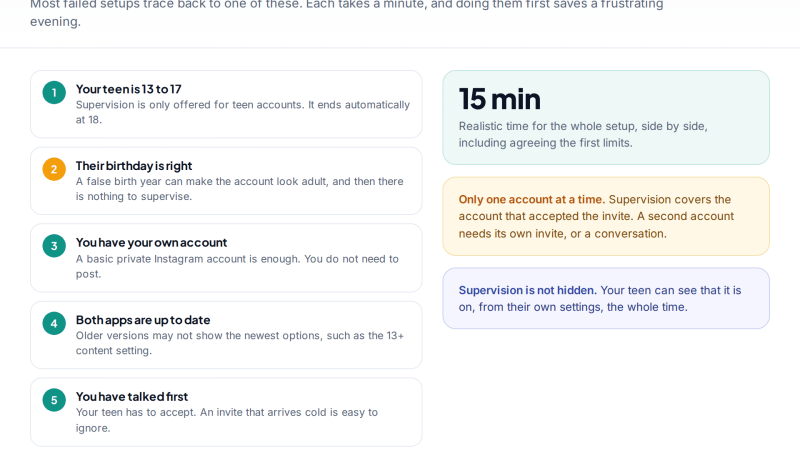Click the 'Your teen has to accept' description
This screenshot has width=800, height=450.
pos(227,420)
